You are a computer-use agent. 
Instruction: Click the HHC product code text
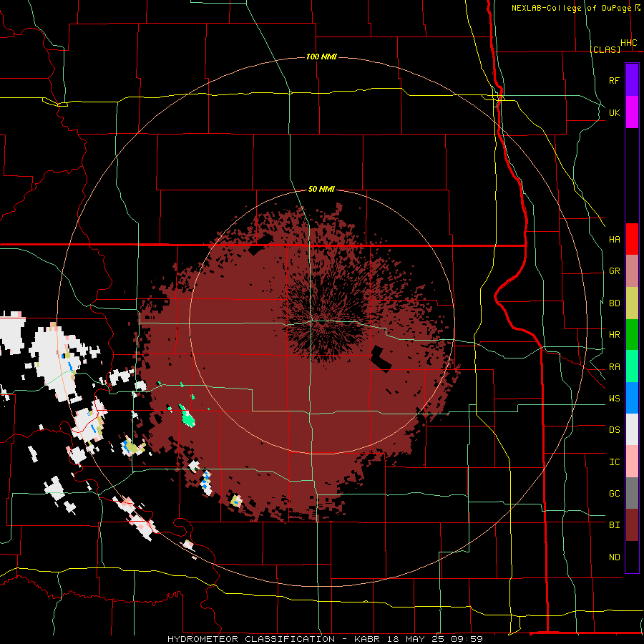pyautogui.click(x=628, y=43)
